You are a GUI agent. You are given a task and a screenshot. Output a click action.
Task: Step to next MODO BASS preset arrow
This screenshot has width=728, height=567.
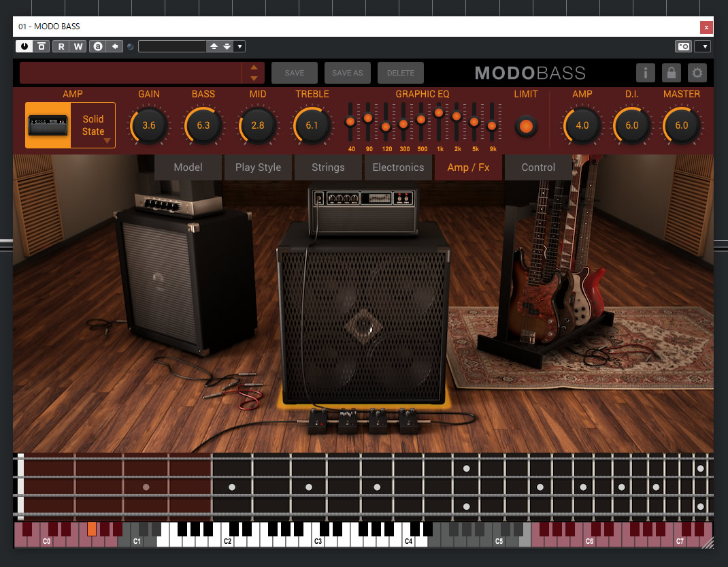click(x=254, y=78)
